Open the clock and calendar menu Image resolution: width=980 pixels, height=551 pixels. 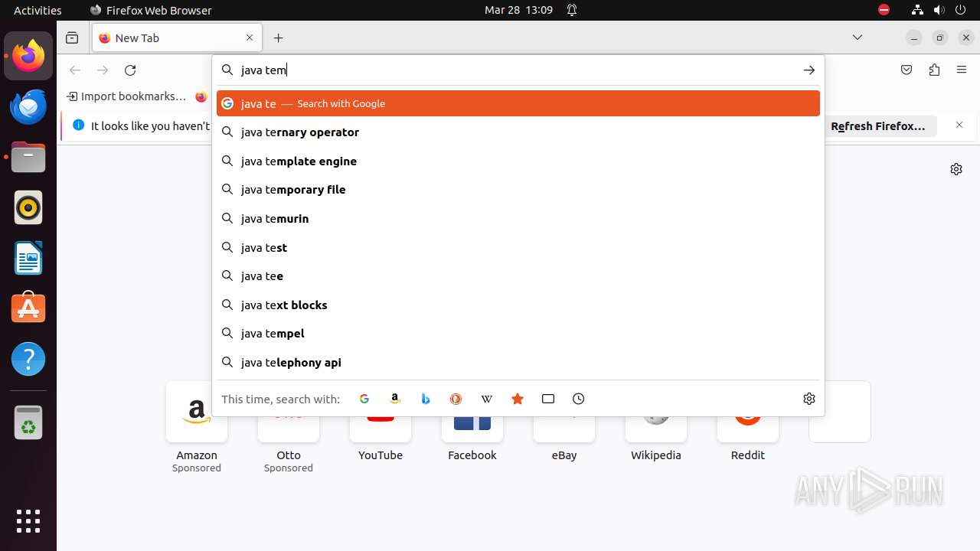click(x=518, y=10)
